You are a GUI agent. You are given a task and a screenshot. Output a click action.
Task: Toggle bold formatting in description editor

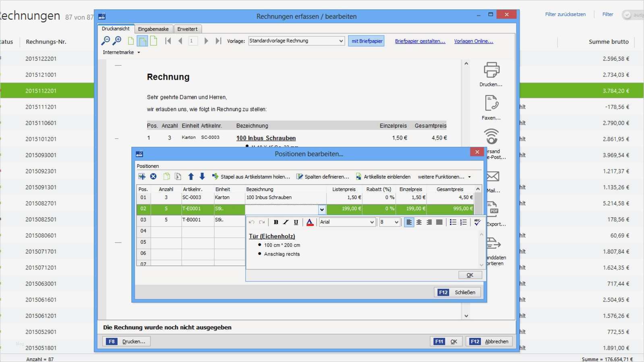(x=276, y=222)
